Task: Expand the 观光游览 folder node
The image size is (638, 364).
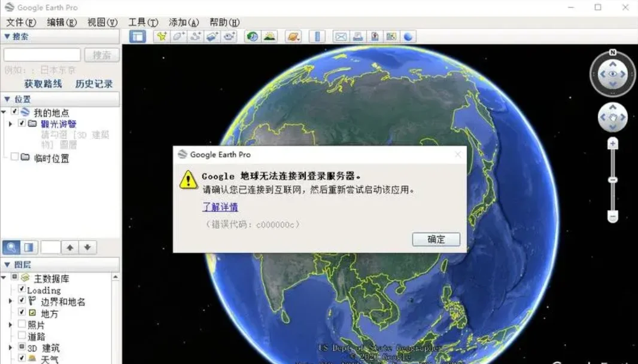Action: (11, 124)
